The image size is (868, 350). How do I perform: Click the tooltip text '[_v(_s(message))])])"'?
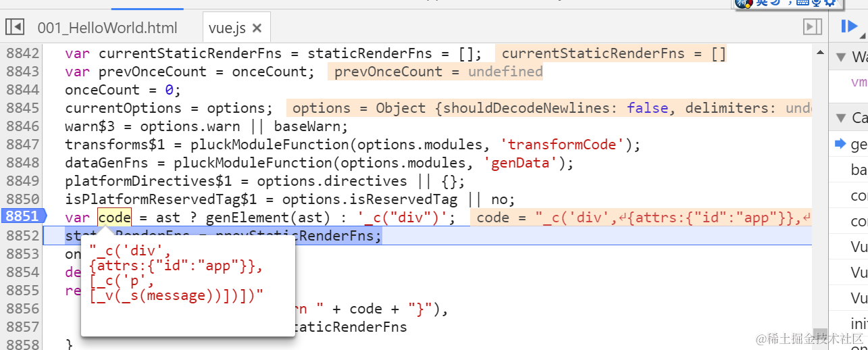[x=176, y=296]
